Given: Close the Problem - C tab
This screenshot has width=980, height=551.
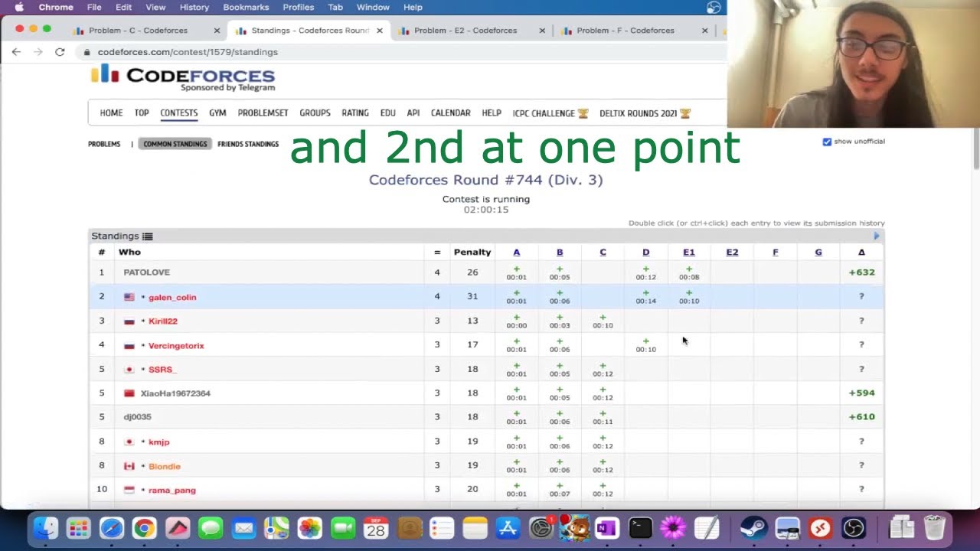Looking at the screenshot, I should 217,31.
